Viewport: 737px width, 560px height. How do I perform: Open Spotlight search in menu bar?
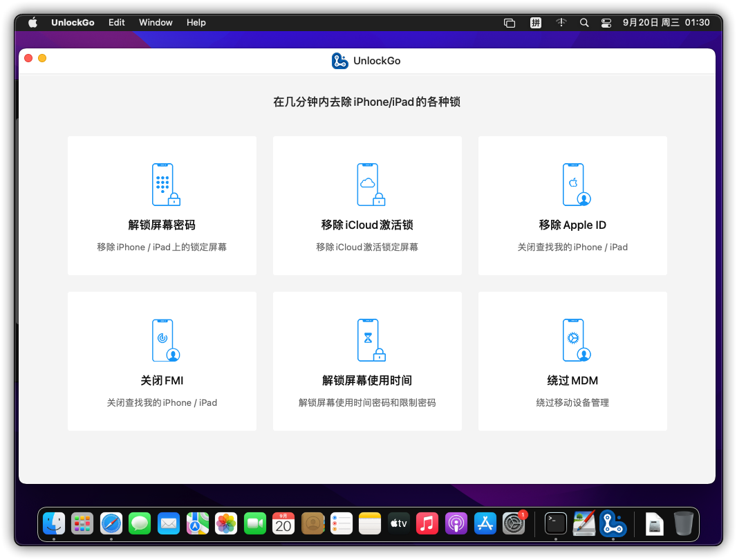coord(584,23)
